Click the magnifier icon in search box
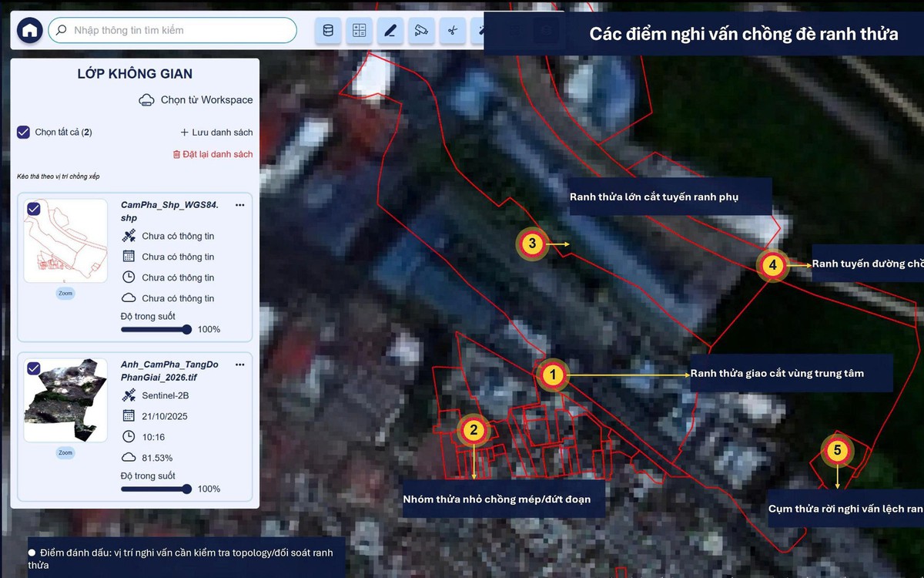This screenshot has height=578, width=924. pyautogui.click(x=61, y=30)
